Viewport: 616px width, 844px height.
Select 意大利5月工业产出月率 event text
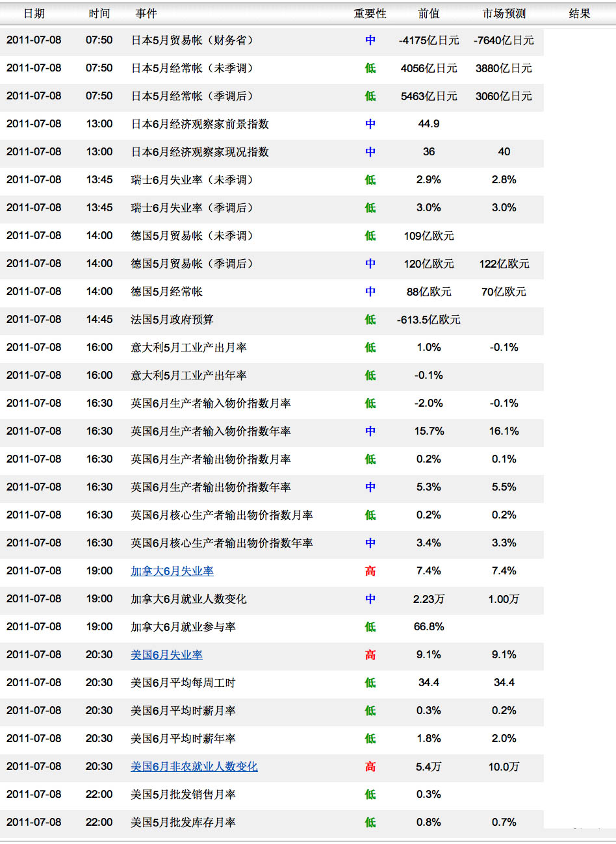pyautogui.click(x=189, y=348)
